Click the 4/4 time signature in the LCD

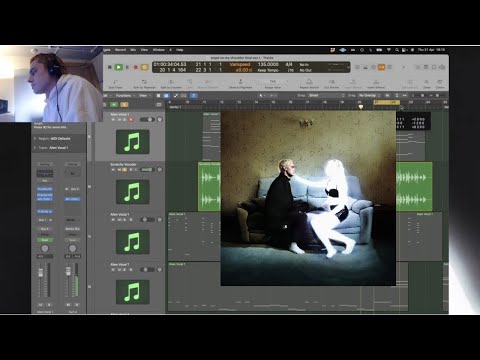(x=289, y=64)
